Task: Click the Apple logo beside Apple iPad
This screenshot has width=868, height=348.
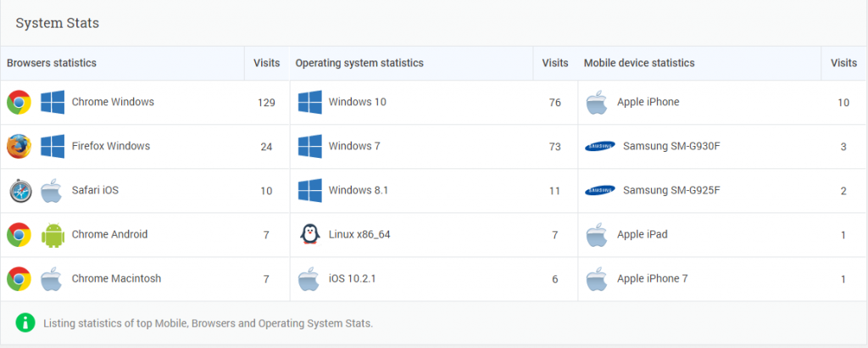Action: coord(597,234)
